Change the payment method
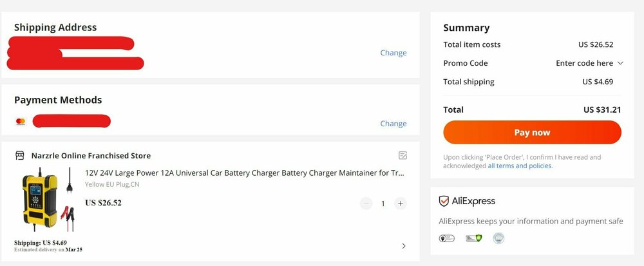Screen dimensions: 644x266 [x=393, y=124]
